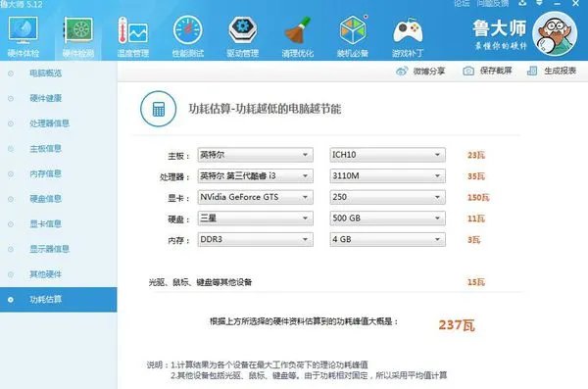Click the 生成报表 text button
This screenshot has height=389, width=588.
(560, 71)
